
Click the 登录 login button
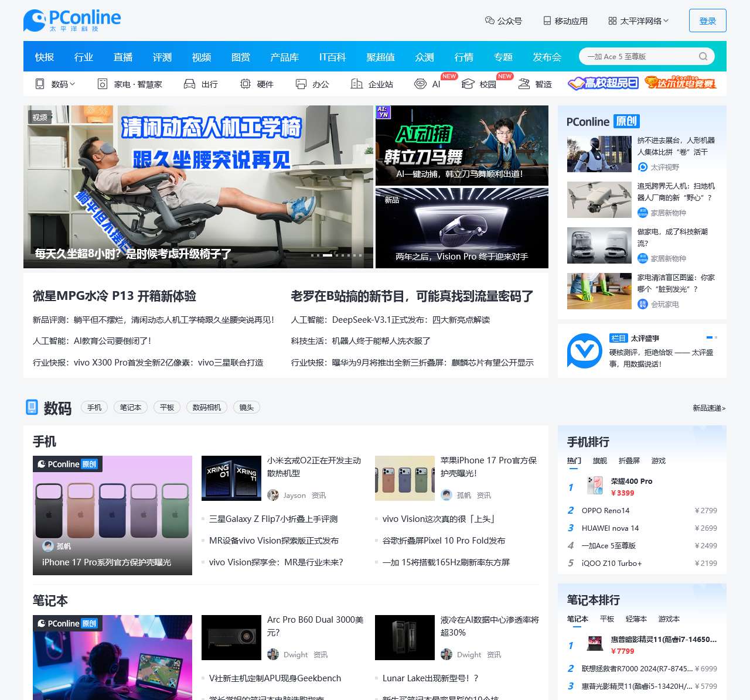pyautogui.click(x=708, y=21)
